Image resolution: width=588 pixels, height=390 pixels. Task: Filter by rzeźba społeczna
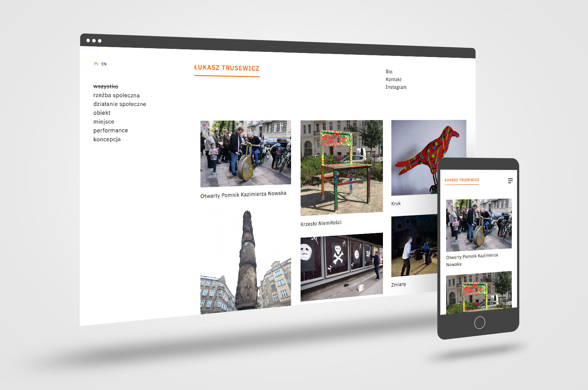pyautogui.click(x=116, y=95)
